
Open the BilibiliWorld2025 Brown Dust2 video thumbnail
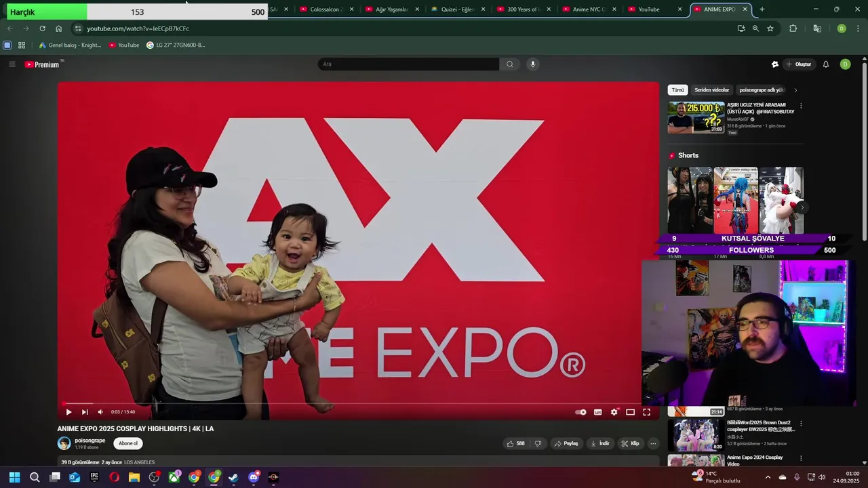pos(696,435)
